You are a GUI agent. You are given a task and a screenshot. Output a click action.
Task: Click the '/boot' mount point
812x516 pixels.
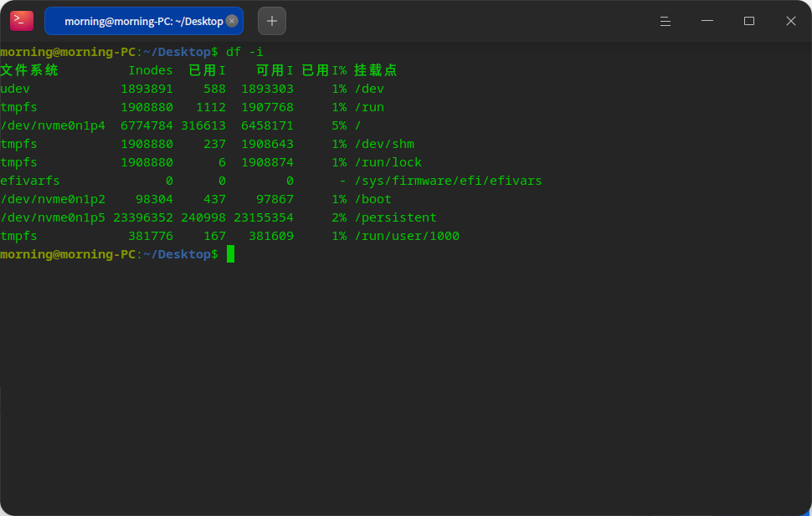pyautogui.click(x=373, y=199)
